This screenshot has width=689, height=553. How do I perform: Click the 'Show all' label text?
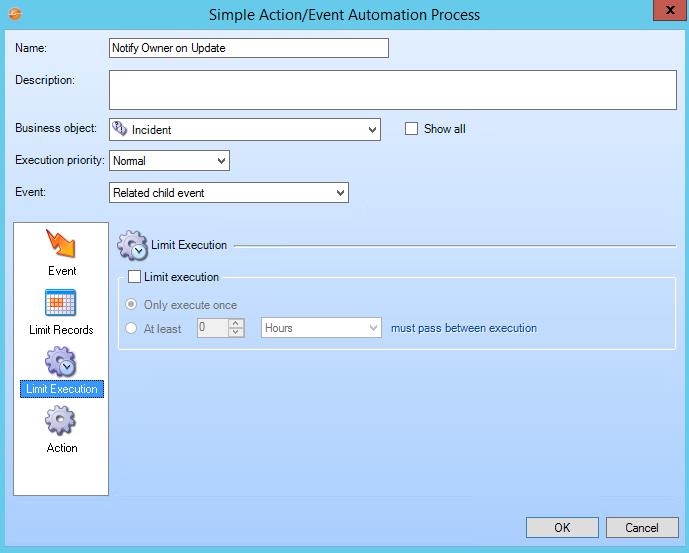point(445,129)
